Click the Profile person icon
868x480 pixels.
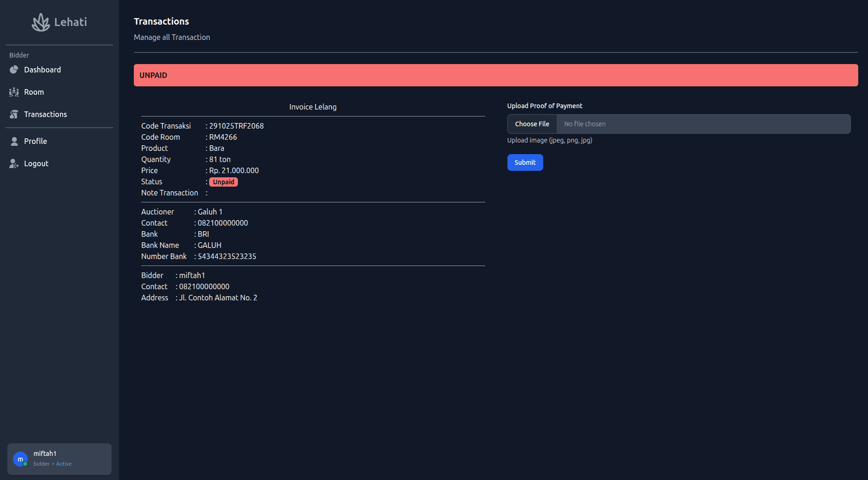tap(14, 141)
